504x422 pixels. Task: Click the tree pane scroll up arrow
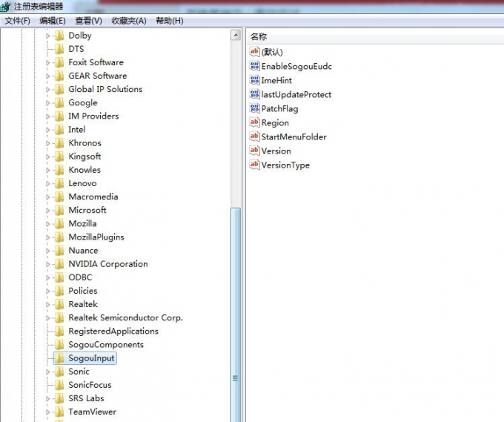236,36
